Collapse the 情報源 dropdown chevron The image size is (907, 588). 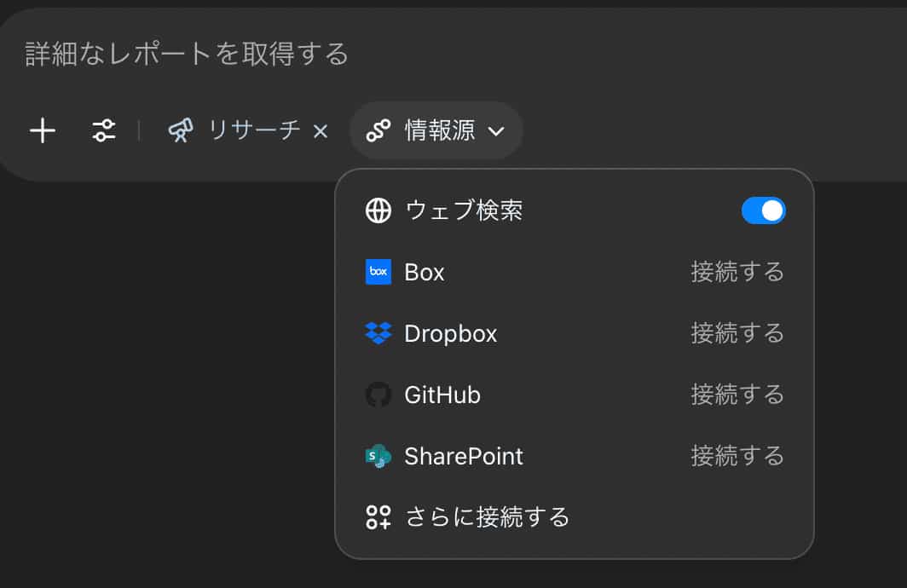[496, 132]
